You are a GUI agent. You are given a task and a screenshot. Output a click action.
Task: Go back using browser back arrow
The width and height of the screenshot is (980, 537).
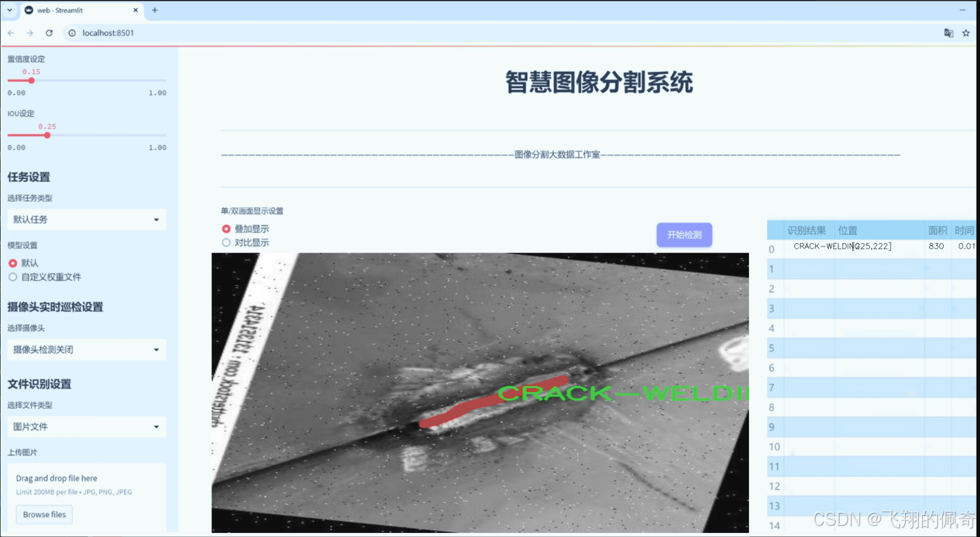coord(11,33)
